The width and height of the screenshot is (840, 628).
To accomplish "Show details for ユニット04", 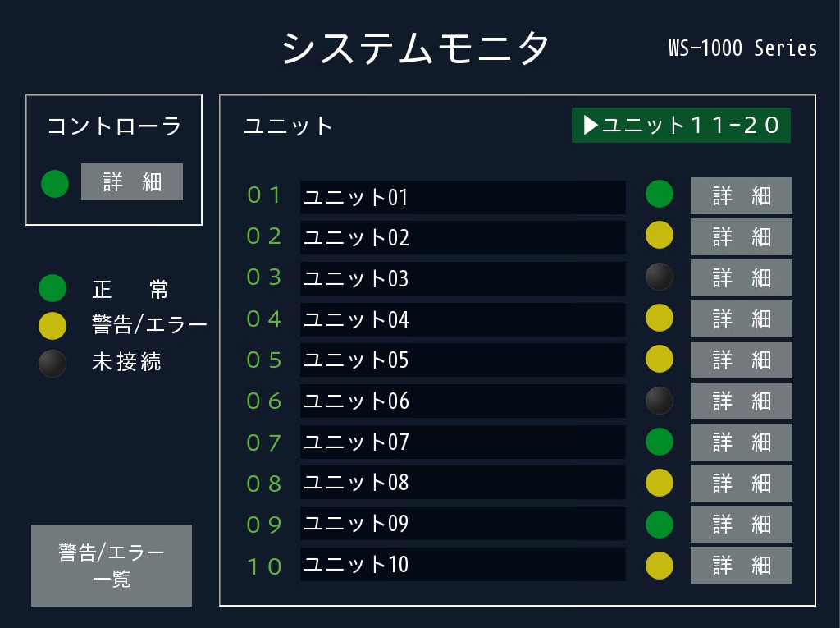I will coord(742,319).
